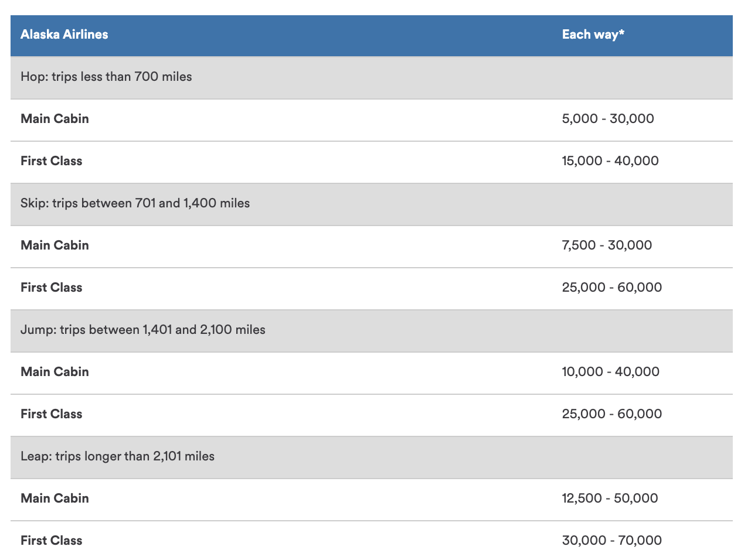Click the 7,500 - 30,000 miles value

click(x=606, y=245)
